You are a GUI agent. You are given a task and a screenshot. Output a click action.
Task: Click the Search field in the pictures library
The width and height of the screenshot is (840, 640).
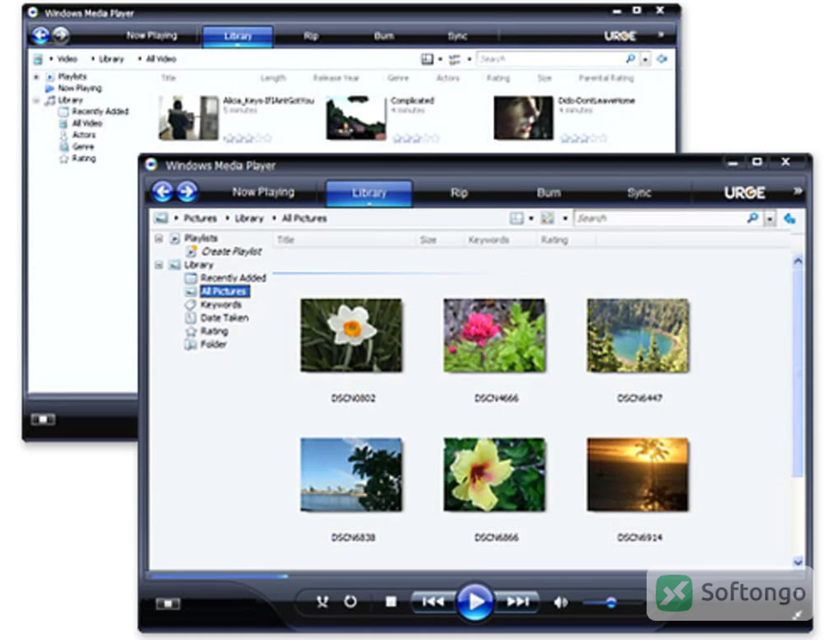point(660,218)
